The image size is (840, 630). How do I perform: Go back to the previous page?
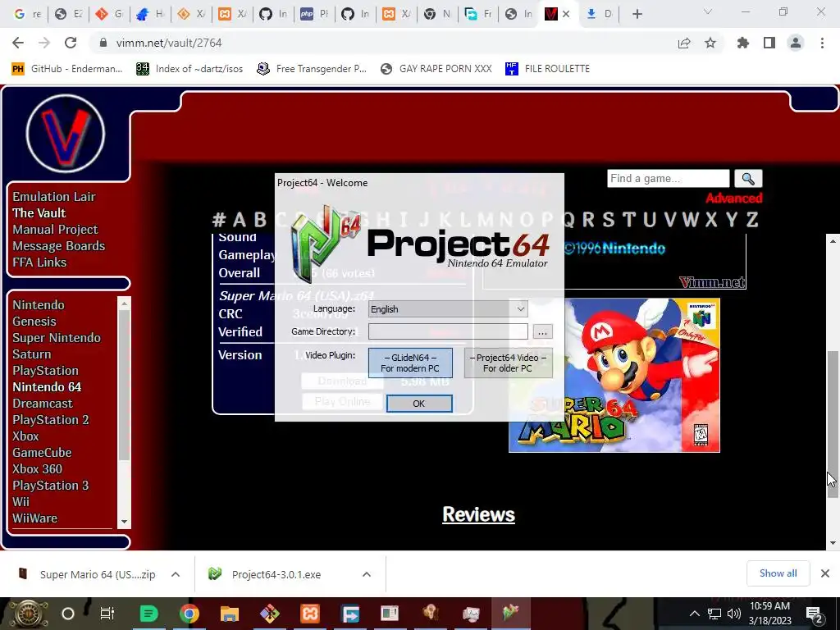click(x=18, y=43)
